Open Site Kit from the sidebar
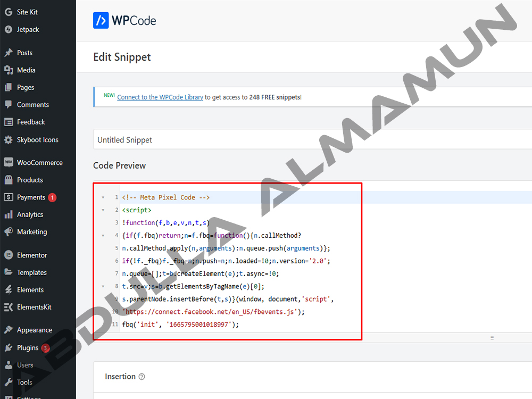532x399 pixels. coord(27,12)
